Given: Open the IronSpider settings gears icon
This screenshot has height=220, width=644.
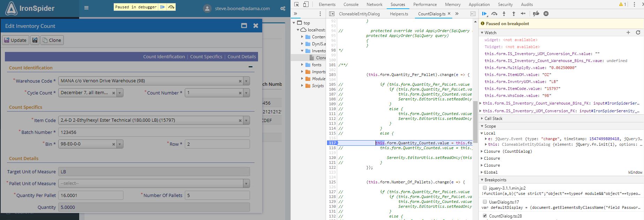Looking at the screenshot, I should [283, 8].
